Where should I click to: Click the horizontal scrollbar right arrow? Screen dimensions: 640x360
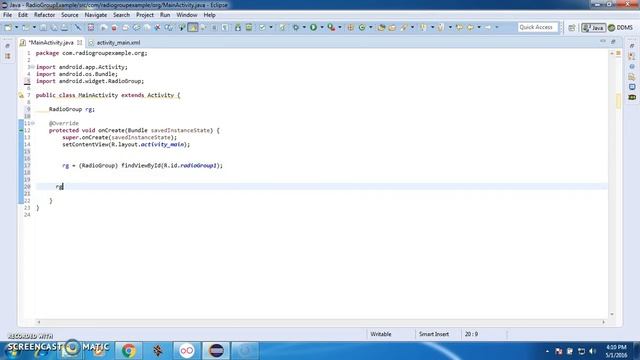tap(603, 322)
